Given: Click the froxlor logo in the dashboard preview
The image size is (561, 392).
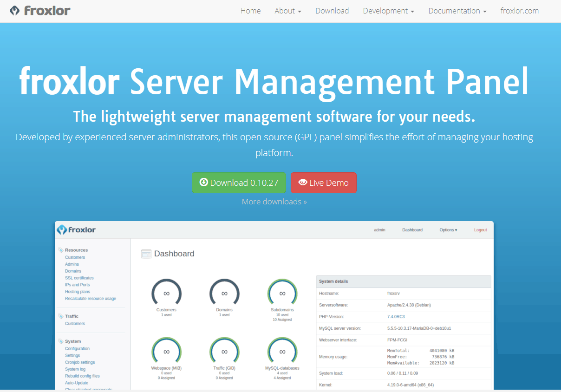Looking at the screenshot, I should 76,230.
